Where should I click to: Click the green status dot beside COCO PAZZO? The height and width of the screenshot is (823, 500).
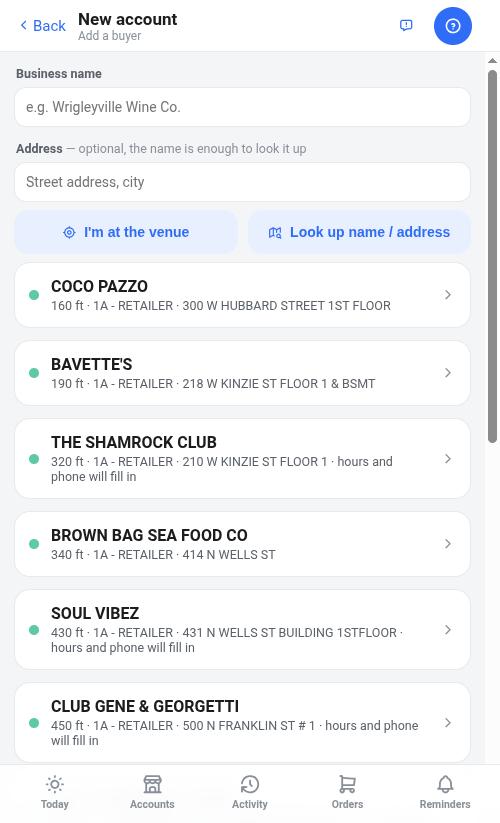tap(34, 295)
